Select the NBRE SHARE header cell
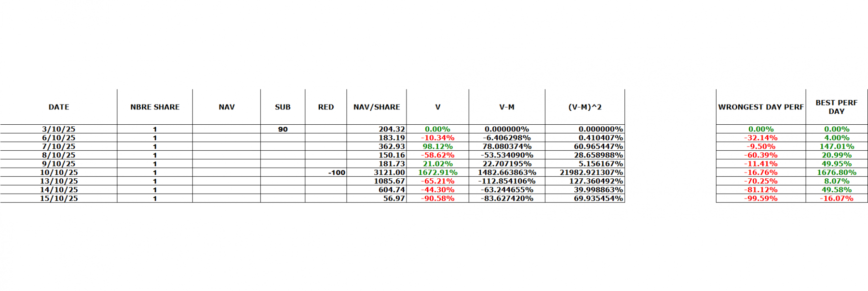 coord(154,107)
